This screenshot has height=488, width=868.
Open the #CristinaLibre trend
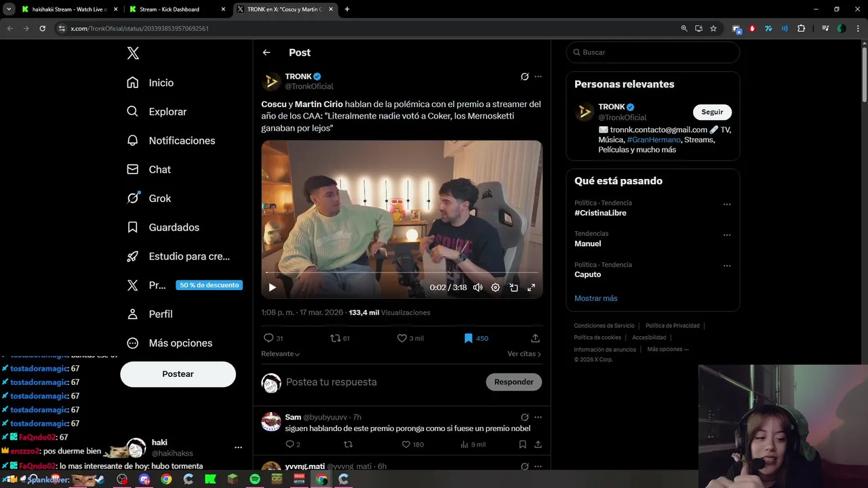[x=600, y=213]
